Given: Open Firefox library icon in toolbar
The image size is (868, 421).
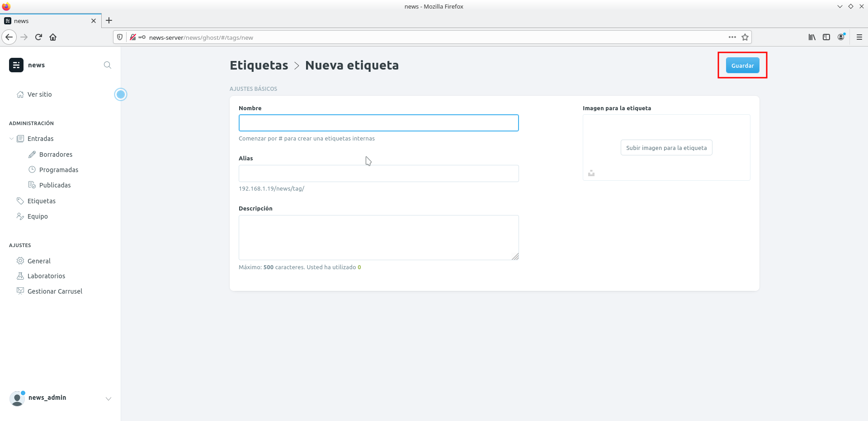Looking at the screenshot, I should tap(812, 37).
